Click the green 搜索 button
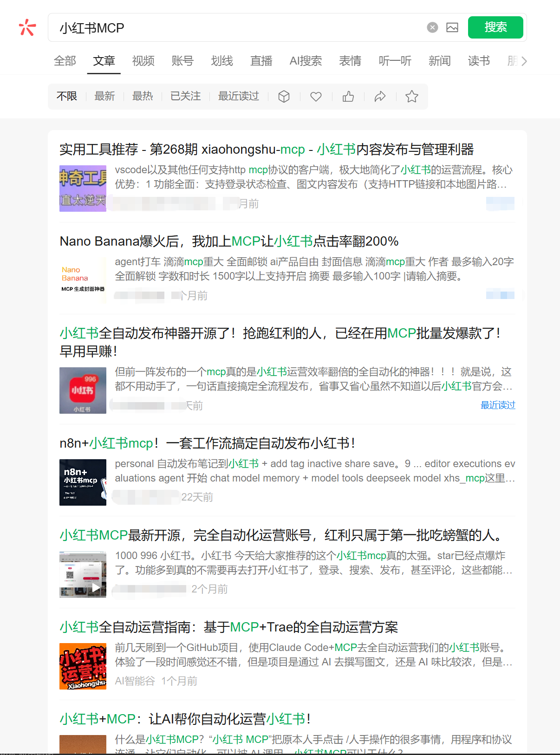 (x=495, y=27)
